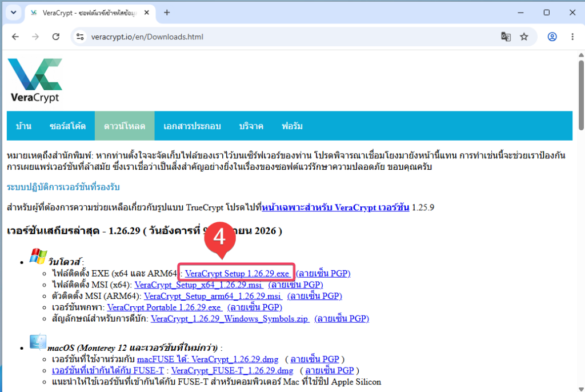Open PGP signature for the x64 MSI
The height and width of the screenshot is (392, 585).
click(x=295, y=285)
